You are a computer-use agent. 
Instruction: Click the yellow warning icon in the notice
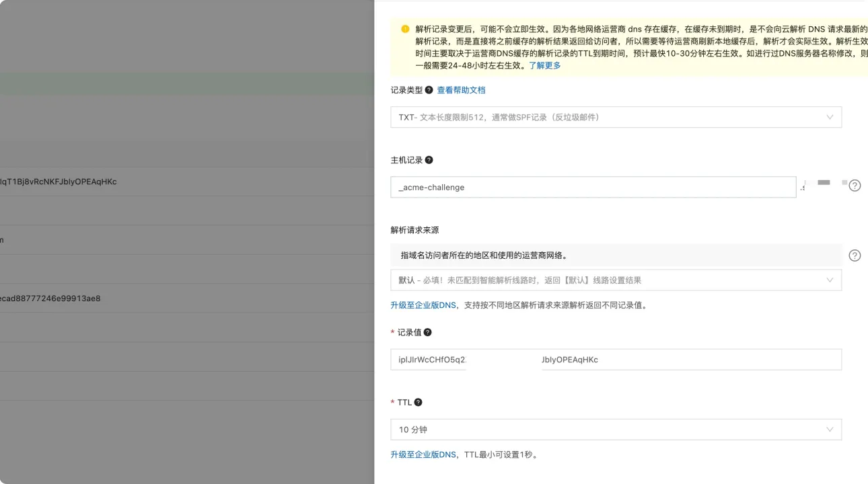[405, 30]
